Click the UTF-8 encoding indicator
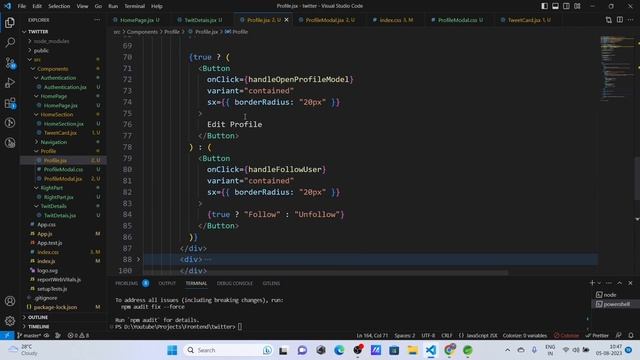640x360 pixels. (x=428, y=336)
